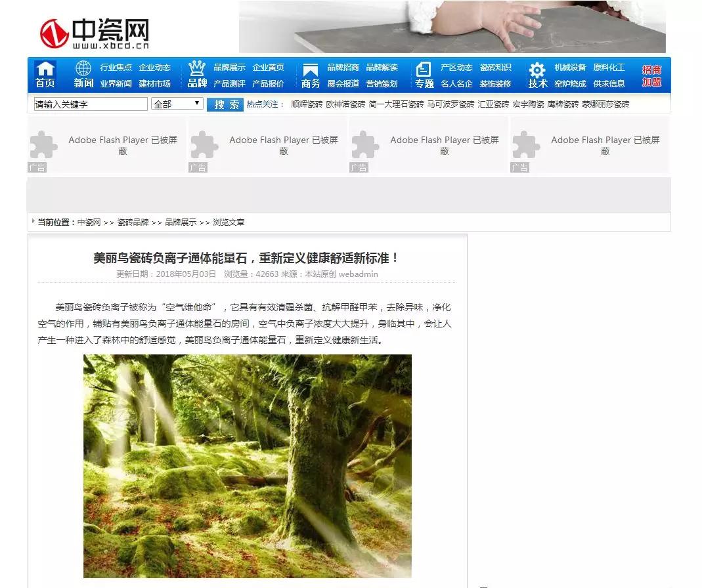The image size is (702, 588).
Task: Click 瓷砖品牌 in the breadcrumb
Action: tap(133, 222)
